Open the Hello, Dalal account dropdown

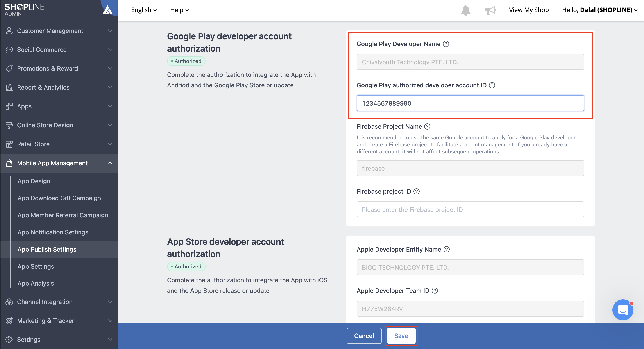pos(599,10)
